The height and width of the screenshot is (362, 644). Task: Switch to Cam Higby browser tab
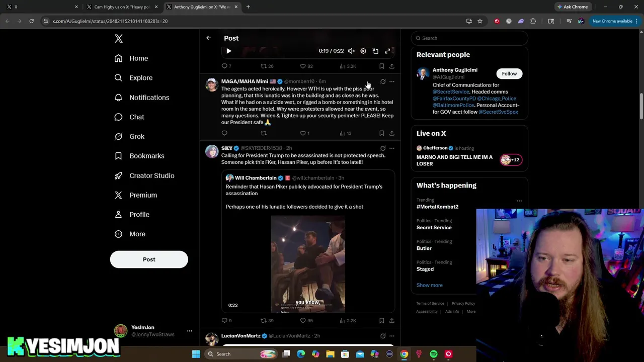122,7
